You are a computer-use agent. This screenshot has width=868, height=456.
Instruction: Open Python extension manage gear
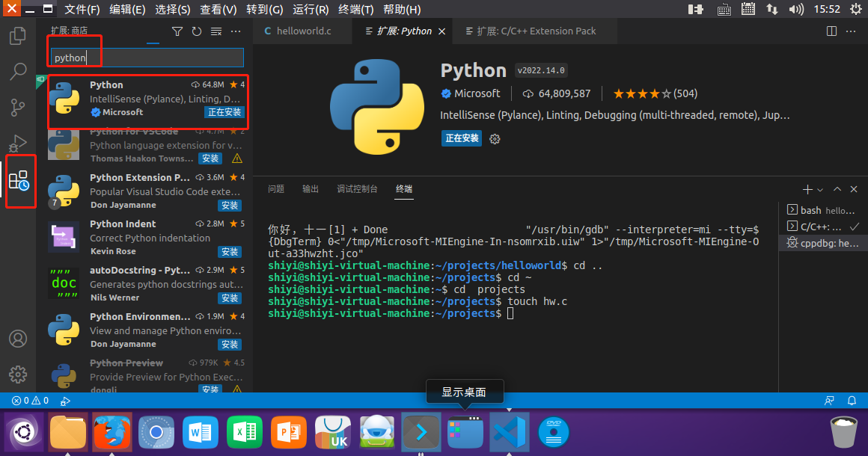(x=495, y=139)
